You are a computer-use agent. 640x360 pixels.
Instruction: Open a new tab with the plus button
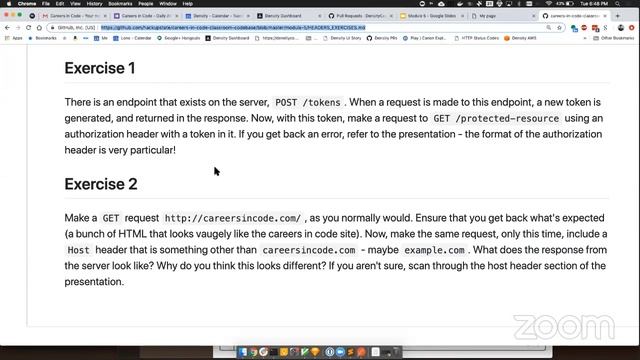tap(618, 16)
